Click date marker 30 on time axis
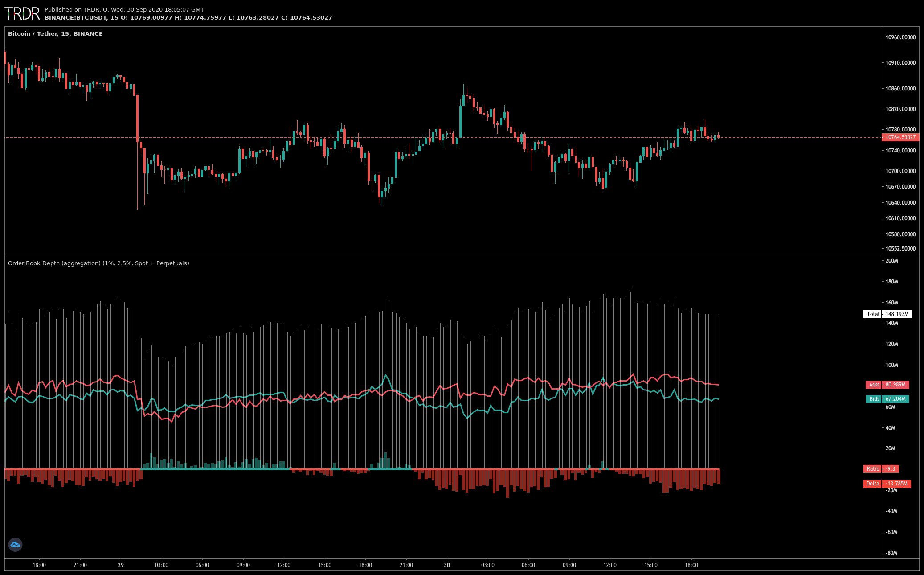The image size is (924, 575). click(447, 565)
